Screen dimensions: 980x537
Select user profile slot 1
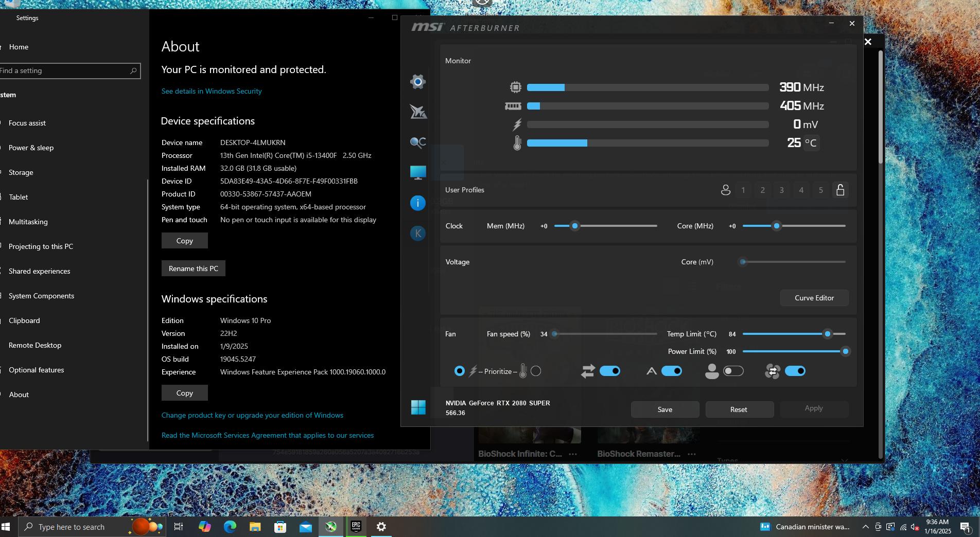pos(743,190)
